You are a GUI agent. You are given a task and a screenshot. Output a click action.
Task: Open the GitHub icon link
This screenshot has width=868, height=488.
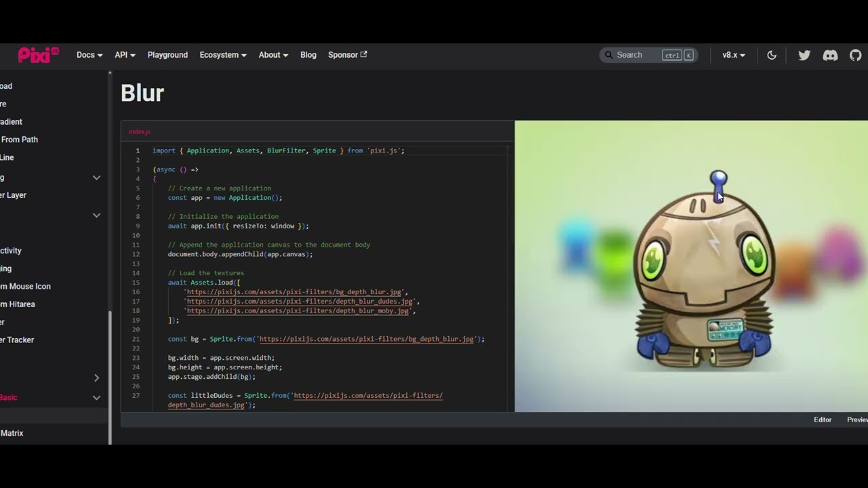[856, 55]
